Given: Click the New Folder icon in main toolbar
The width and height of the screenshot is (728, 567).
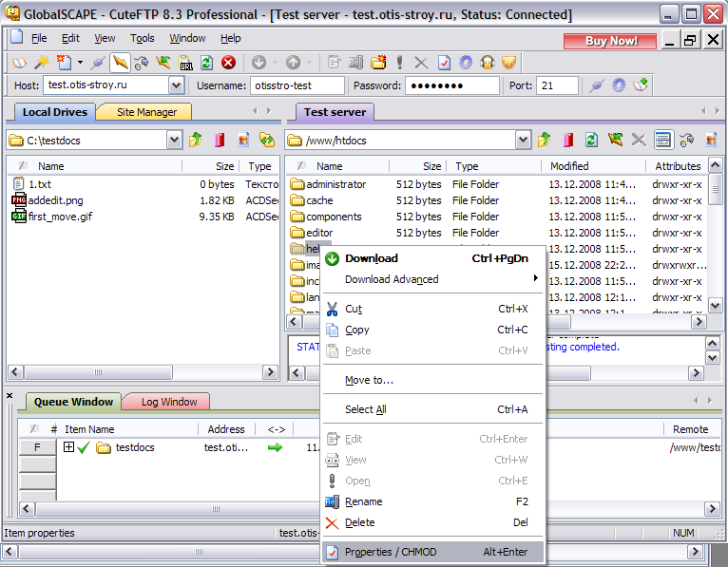Looking at the screenshot, I should pos(378,62).
